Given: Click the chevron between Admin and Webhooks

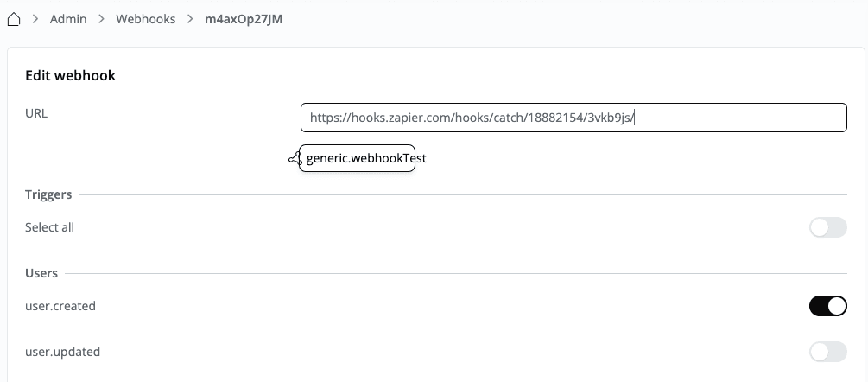Looking at the screenshot, I should coord(102,19).
